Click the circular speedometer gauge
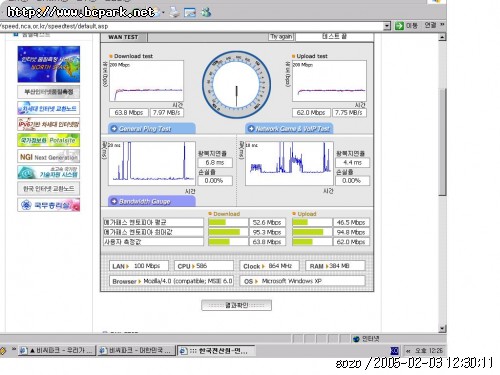This screenshot has width=500, height=375. pos(236,85)
